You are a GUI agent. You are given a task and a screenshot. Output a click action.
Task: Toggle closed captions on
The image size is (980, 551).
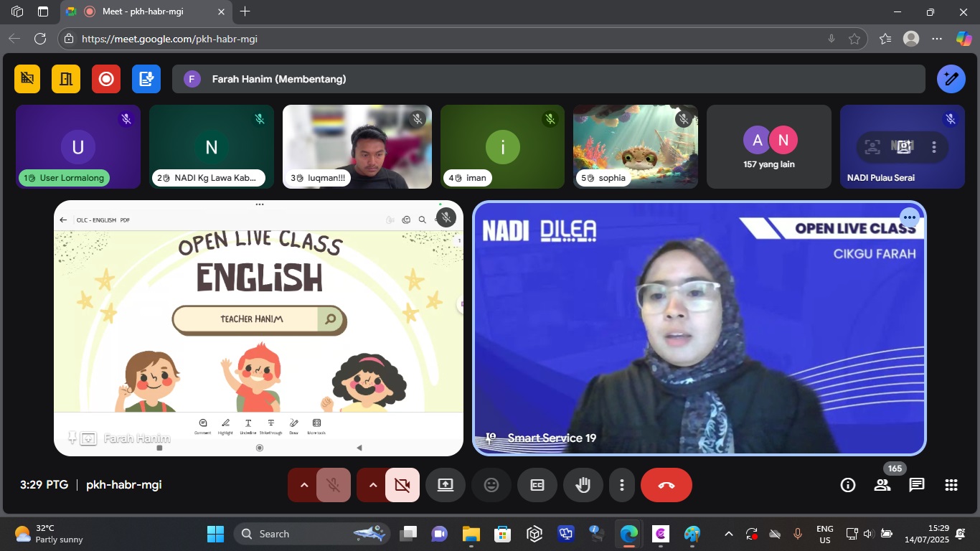537,485
